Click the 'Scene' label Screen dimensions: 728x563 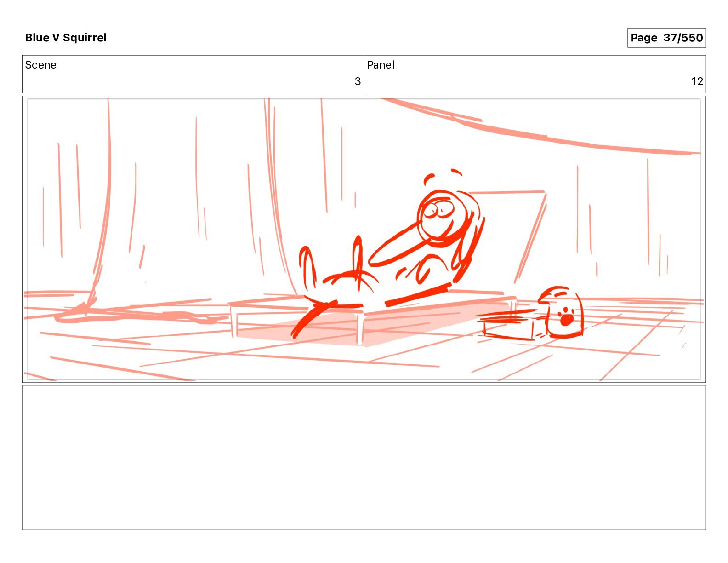coord(41,65)
